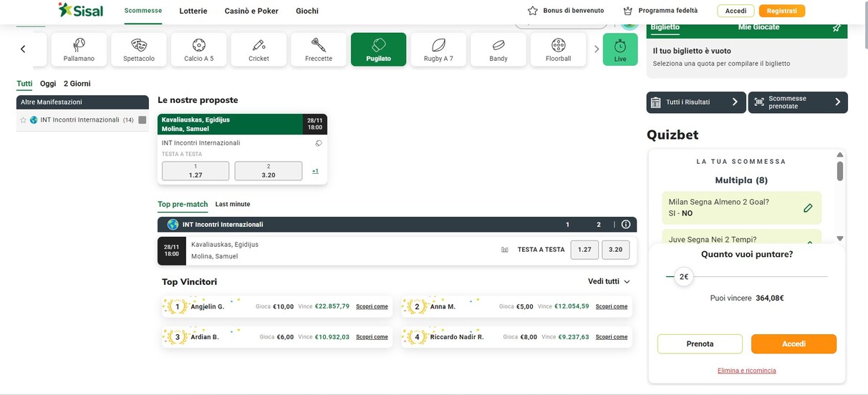The width and height of the screenshot is (868, 395).
Task: Switch to the Last minute tab
Action: pos(233,204)
